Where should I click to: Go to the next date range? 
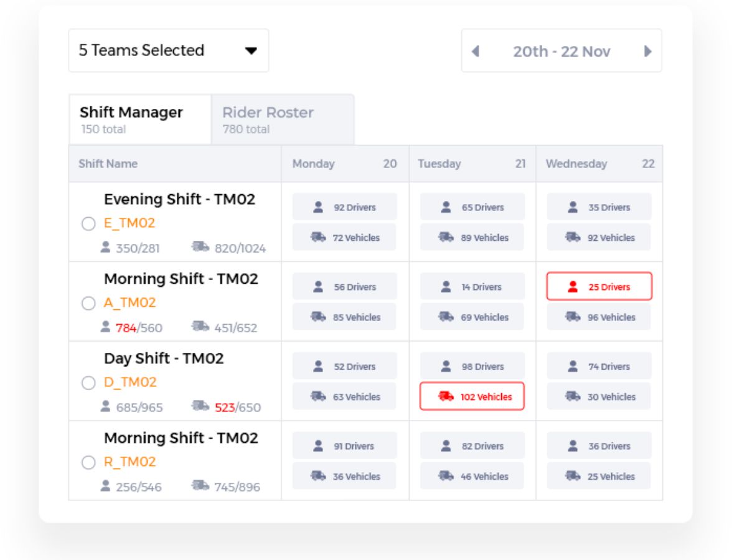[x=648, y=51]
